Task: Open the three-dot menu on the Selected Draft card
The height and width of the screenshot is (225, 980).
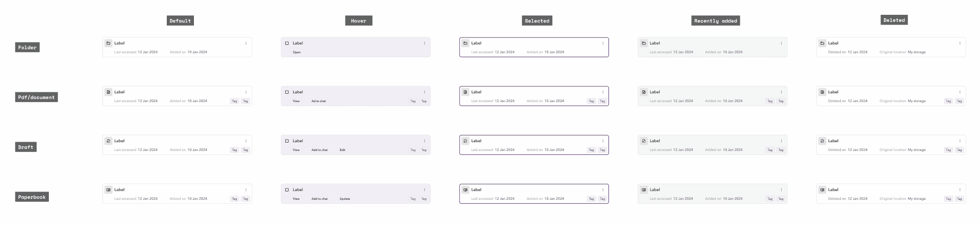Action: tap(603, 141)
